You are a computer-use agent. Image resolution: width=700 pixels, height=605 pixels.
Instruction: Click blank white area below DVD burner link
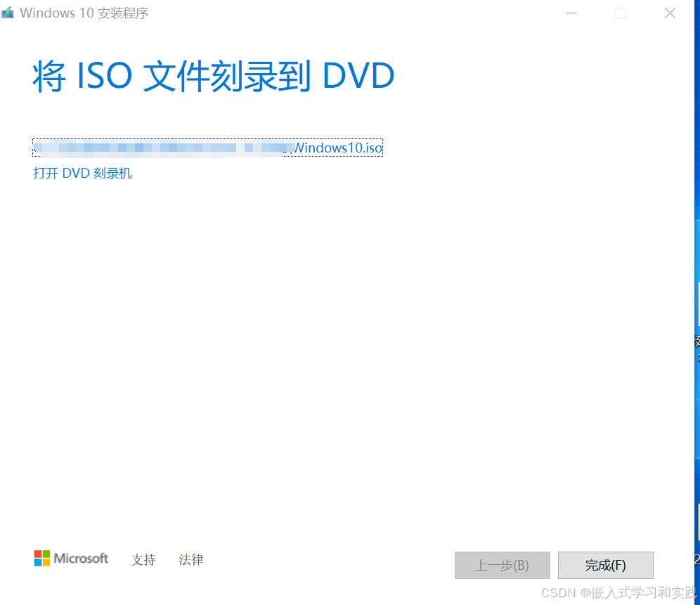click(x=348, y=349)
